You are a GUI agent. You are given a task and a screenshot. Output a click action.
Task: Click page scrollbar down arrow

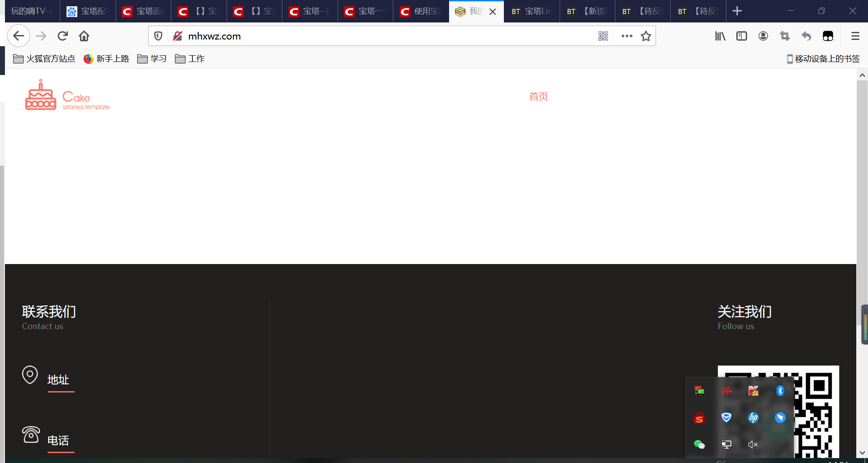pos(862,453)
